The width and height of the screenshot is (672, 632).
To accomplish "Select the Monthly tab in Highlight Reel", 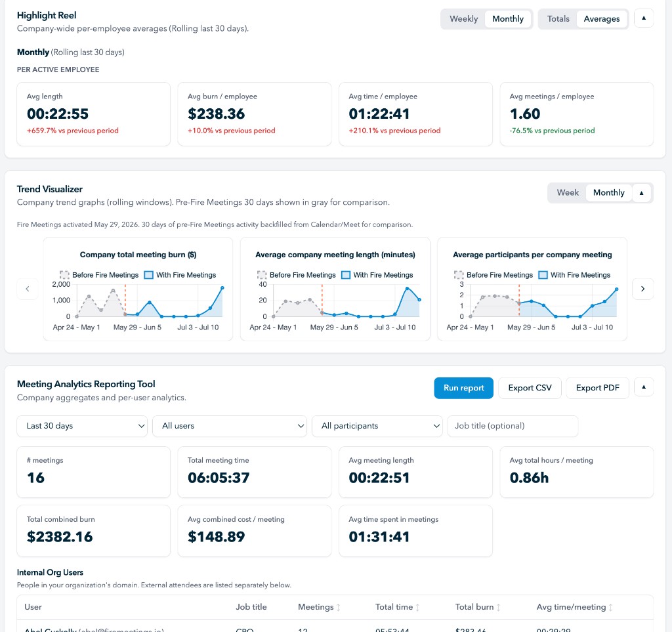I will pyautogui.click(x=508, y=19).
